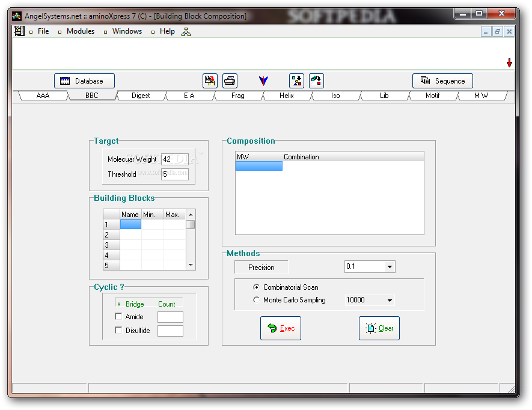Screen dimensions: 532x410
Task: Minimize the aminoXpress main window
Action: tap(462, 14)
